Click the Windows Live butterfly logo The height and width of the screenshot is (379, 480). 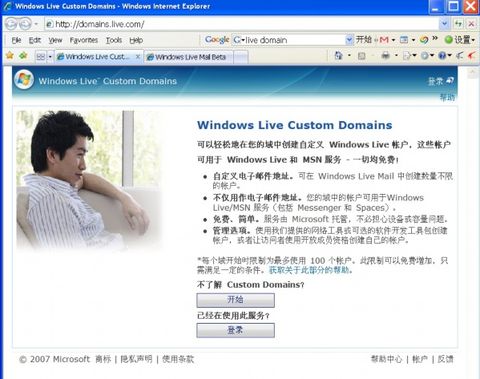pos(24,80)
